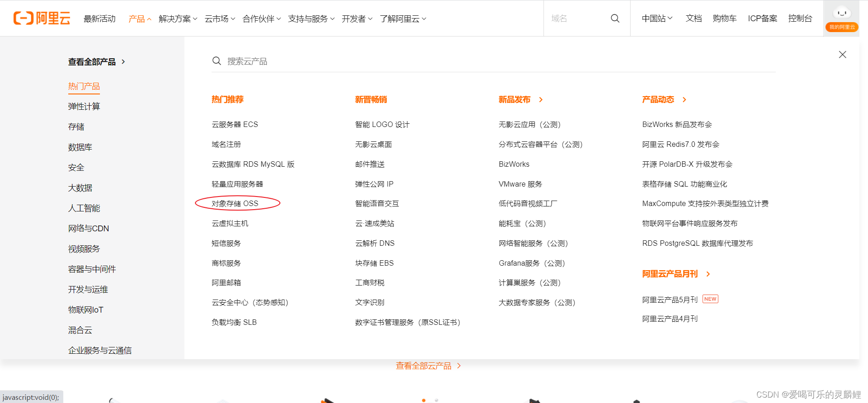Click the arrow next to 阿里云产品月刊
The image size is (868, 403).
pos(708,274)
